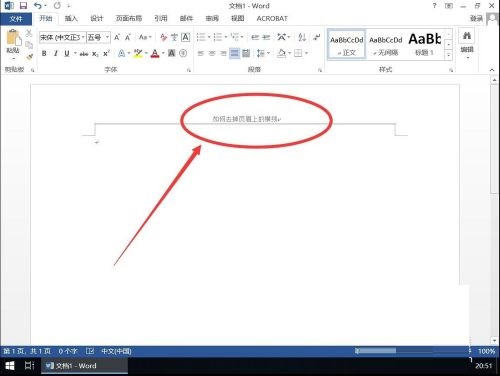This screenshot has height=376, width=500.
Task: Open the File tab
Action: [x=16, y=19]
